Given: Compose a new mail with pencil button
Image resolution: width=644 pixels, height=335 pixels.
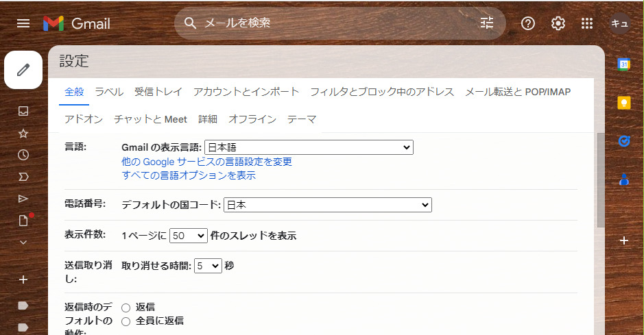Looking at the screenshot, I should [23, 70].
